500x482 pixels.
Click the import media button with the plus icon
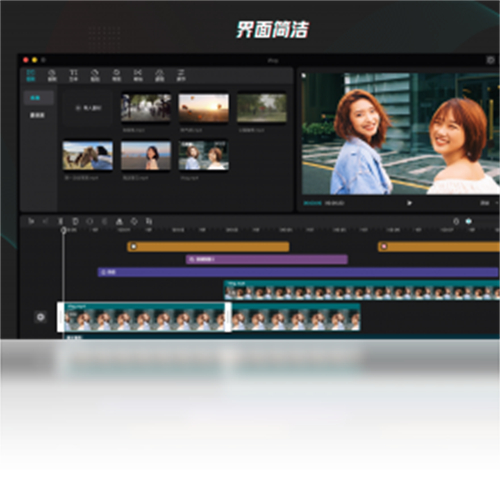point(88,108)
